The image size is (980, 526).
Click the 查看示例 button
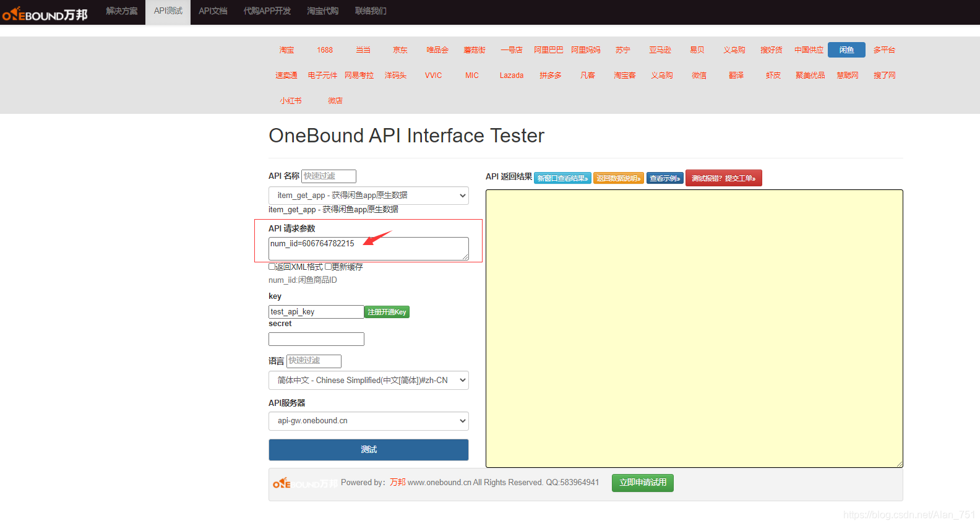pos(665,178)
